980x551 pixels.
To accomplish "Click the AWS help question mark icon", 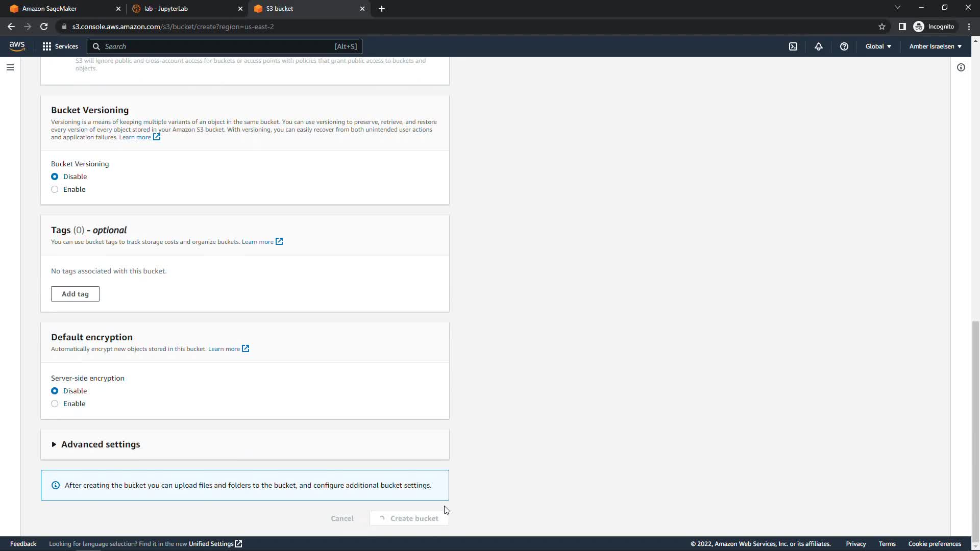I will coord(844,46).
